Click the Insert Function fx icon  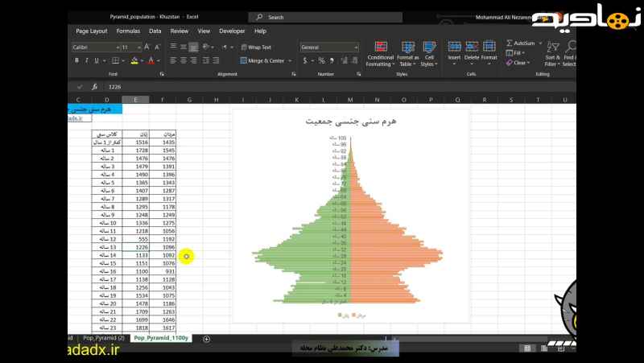94,86
